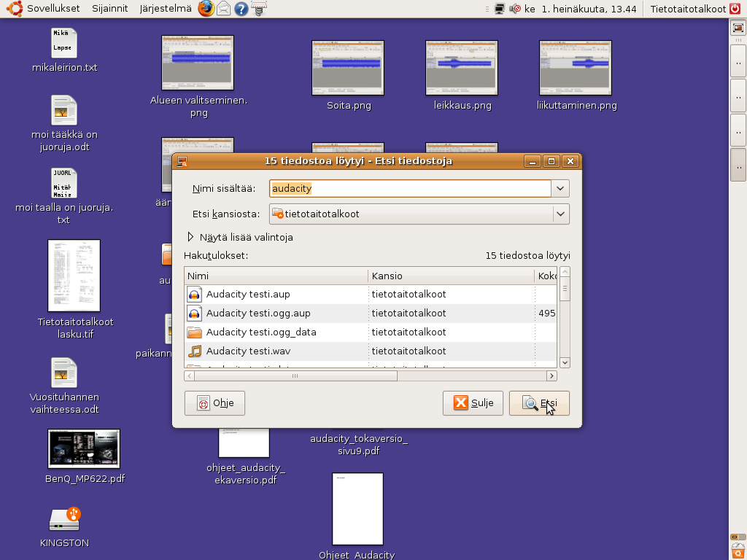
Task: Maximize the Etsi tiedostoja window
Action: click(551, 161)
